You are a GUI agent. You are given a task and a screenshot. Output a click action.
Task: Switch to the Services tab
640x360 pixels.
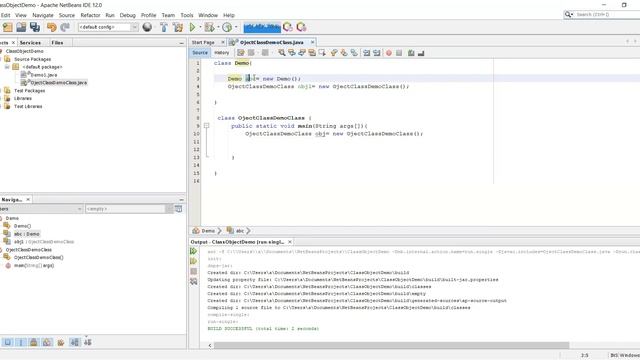point(30,42)
